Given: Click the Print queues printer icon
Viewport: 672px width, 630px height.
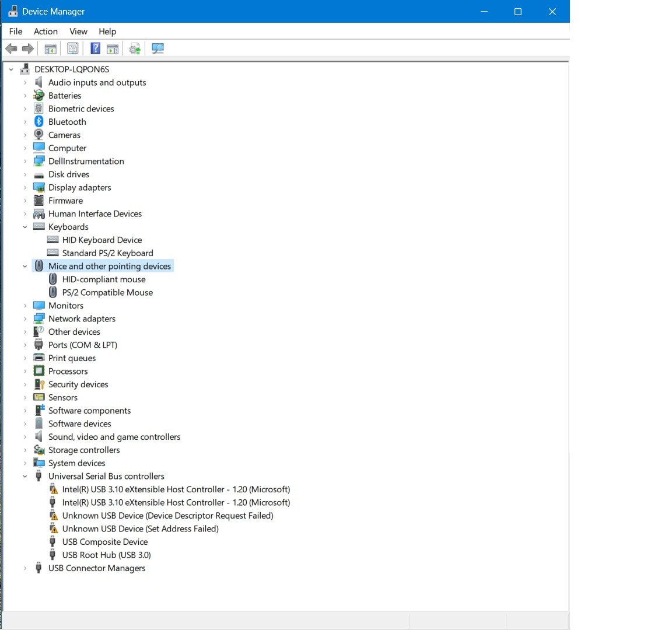Looking at the screenshot, I should 39,358.
